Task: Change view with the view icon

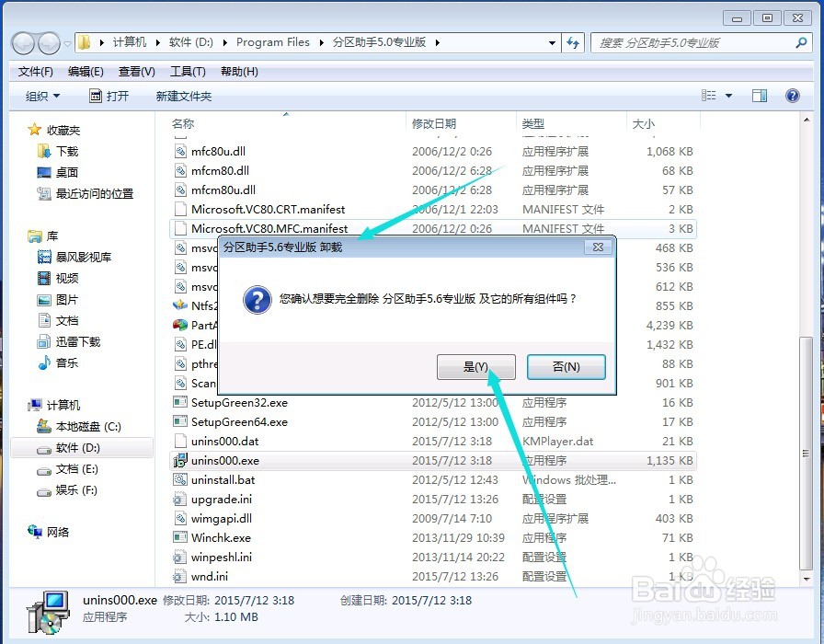Action: click(x=708, y=96)
